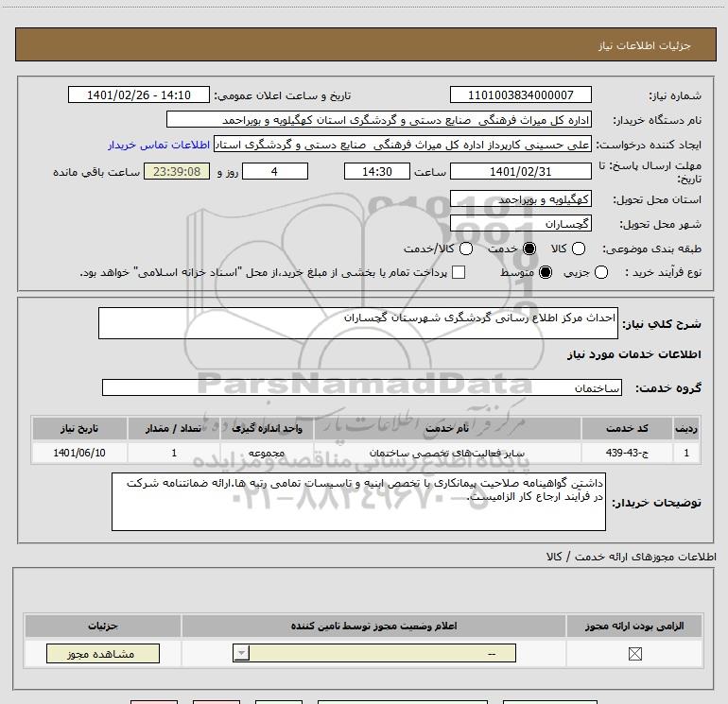Click the الزامی بودن ارائه مجوز header

634,626
